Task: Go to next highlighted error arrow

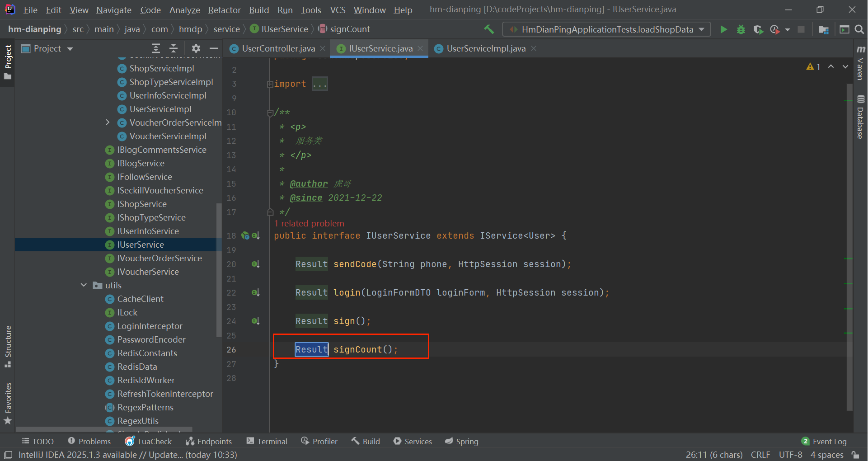Action: point(845,66)
